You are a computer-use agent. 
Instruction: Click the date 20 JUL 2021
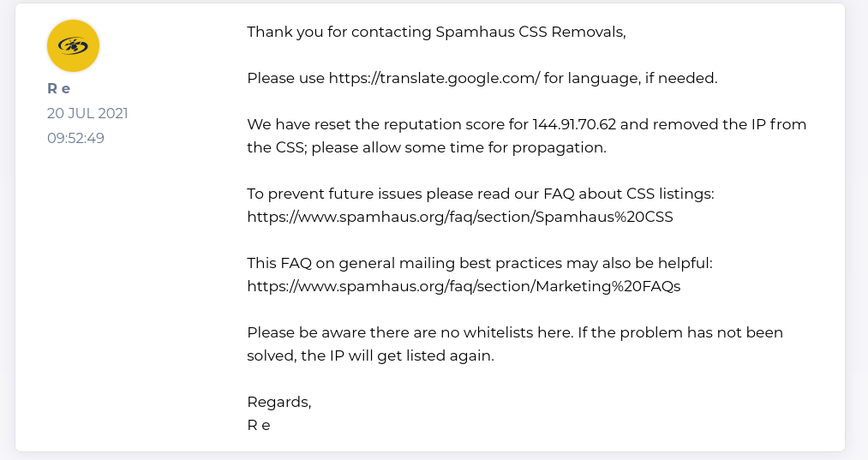click(x=87, y=113)
